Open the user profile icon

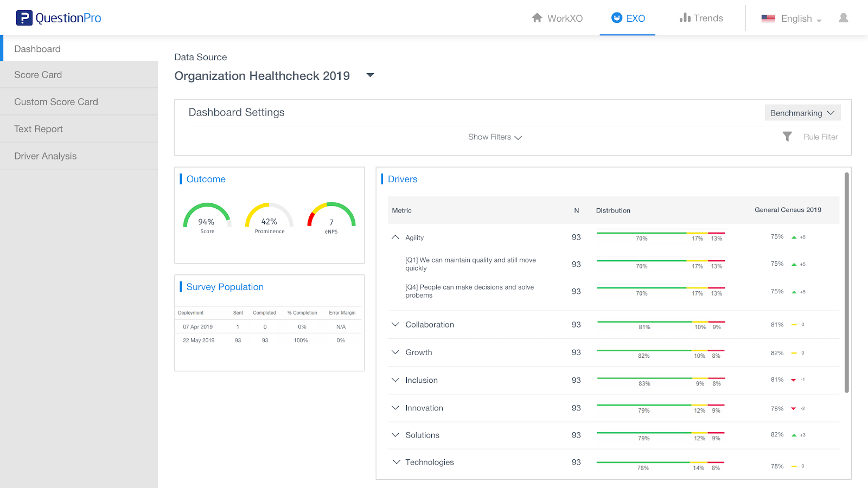click(x=843, y=18)
